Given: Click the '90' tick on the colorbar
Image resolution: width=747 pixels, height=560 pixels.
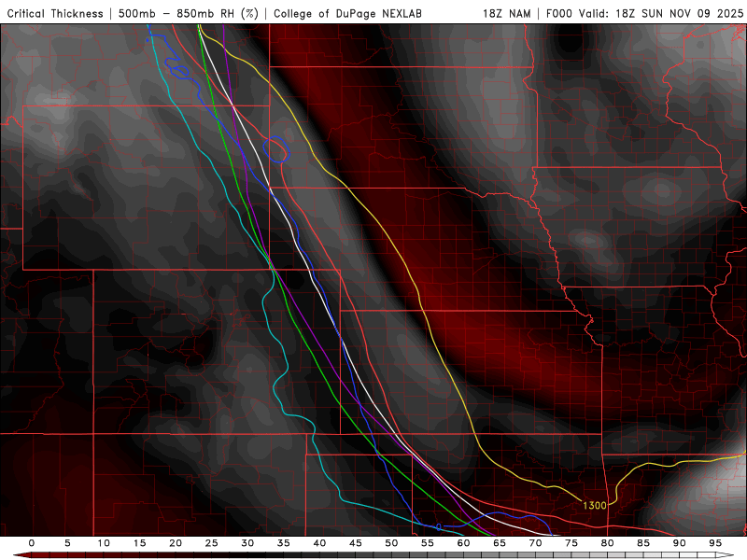Looking at the screenshot, I should (x=679, y=543).
